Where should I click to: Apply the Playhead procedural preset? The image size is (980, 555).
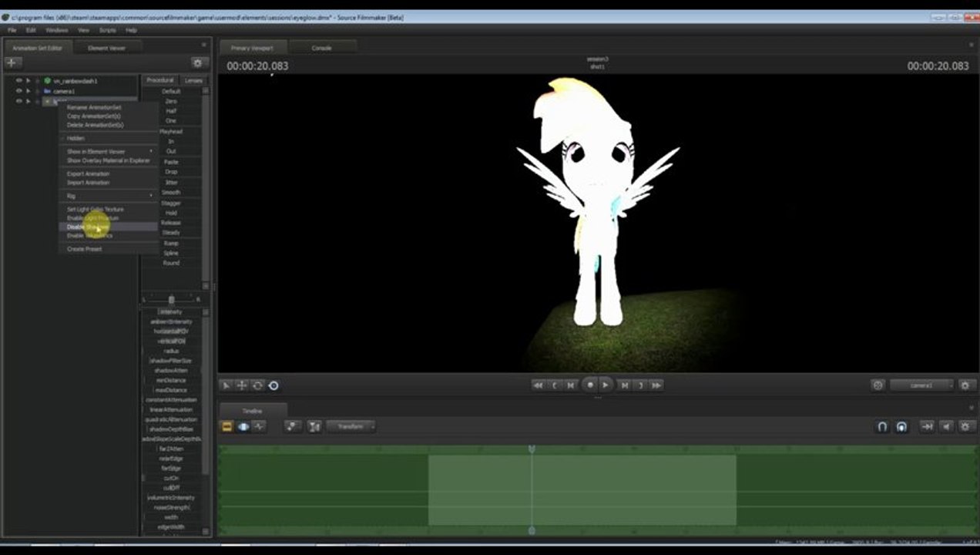(171, 132)
